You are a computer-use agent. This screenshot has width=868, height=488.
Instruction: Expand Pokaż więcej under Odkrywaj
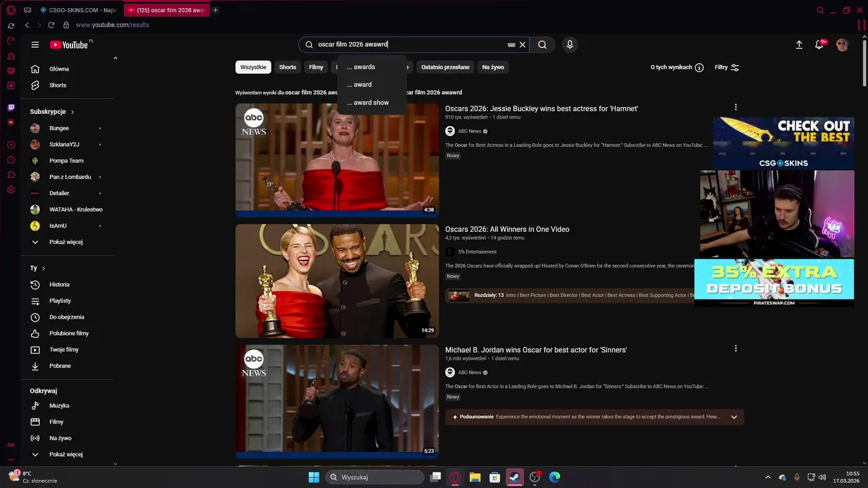[66, 454]
